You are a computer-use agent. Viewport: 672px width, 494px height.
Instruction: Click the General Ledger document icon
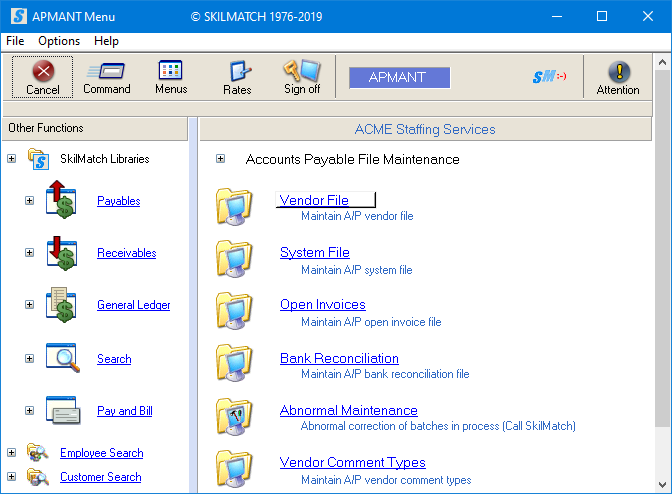coord(61,305)
